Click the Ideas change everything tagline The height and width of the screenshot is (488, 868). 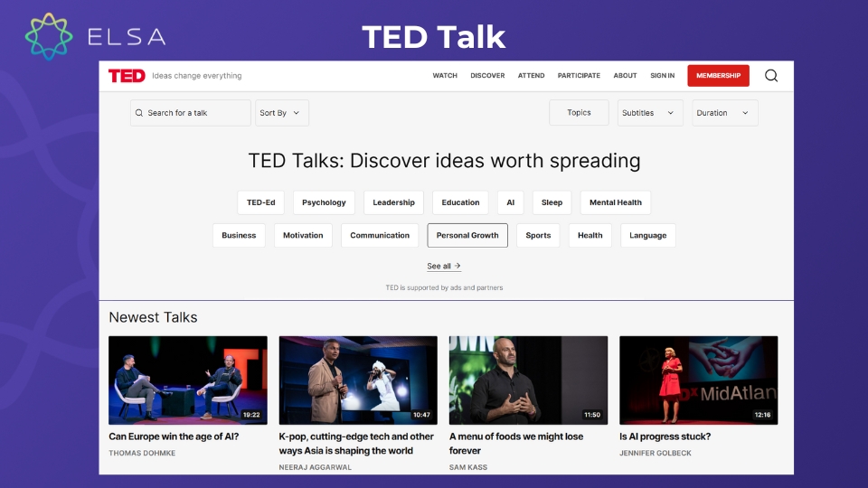(197, 76)
